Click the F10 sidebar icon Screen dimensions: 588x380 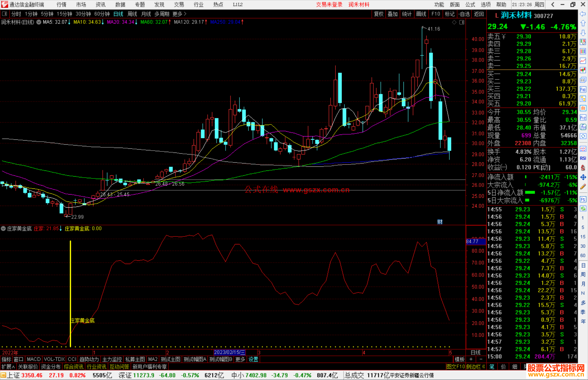(x=583, y=89)
